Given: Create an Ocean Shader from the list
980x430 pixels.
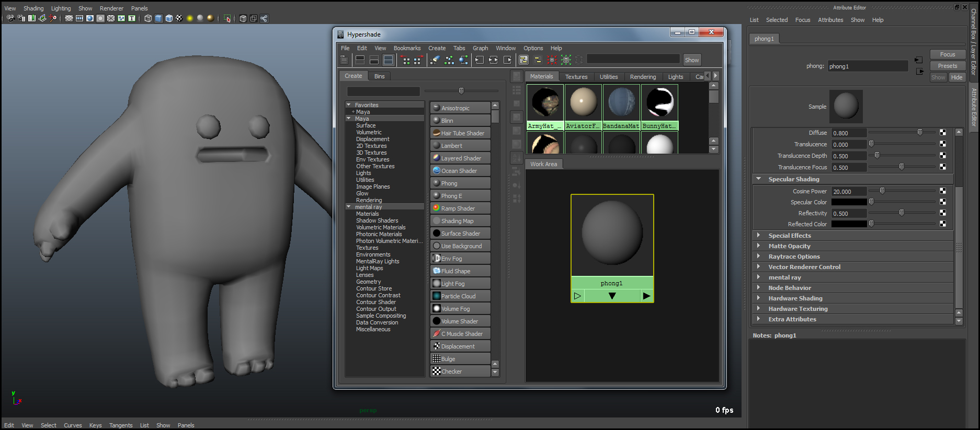Looking at the screenshot, I should tap(460, 171).
